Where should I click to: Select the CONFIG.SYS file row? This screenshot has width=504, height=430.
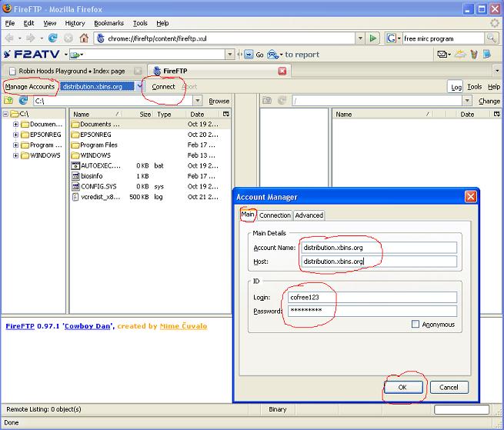(150, 186)
